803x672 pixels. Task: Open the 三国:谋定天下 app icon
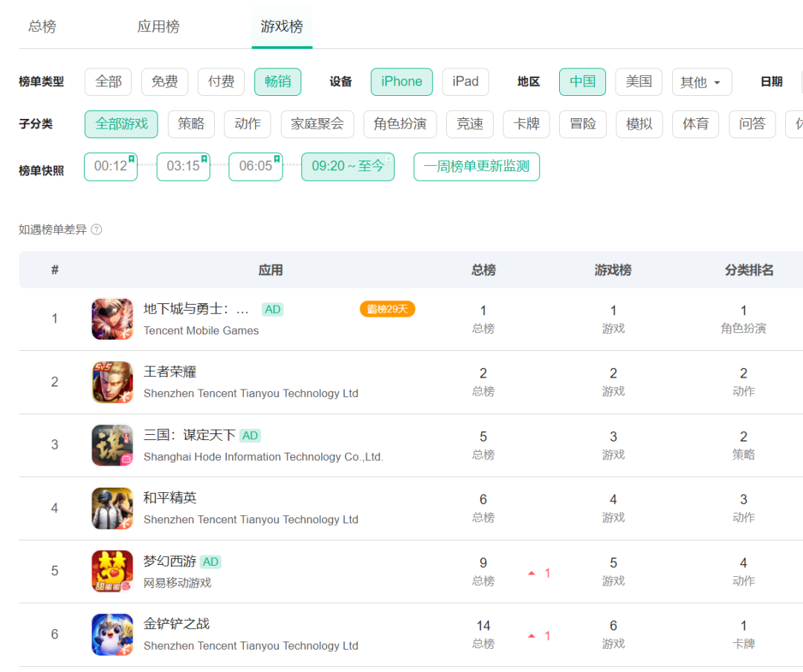point(112,445)
